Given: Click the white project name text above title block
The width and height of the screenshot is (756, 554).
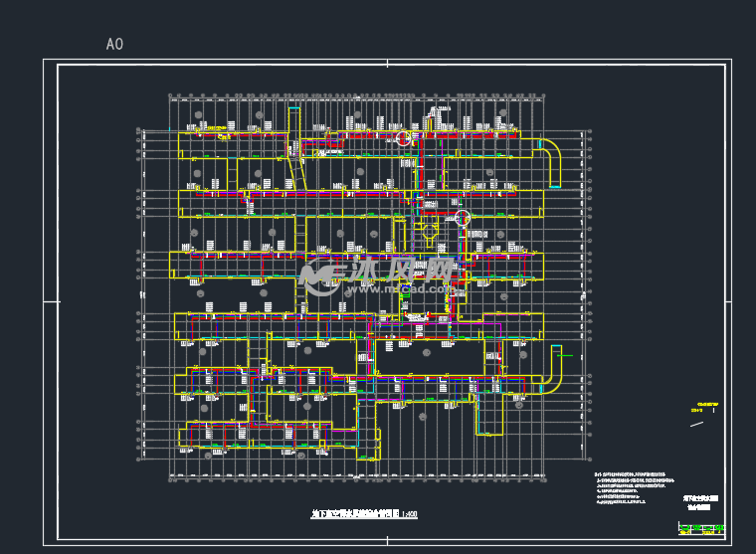Looking at the screenshot, I should click(700, 502).
